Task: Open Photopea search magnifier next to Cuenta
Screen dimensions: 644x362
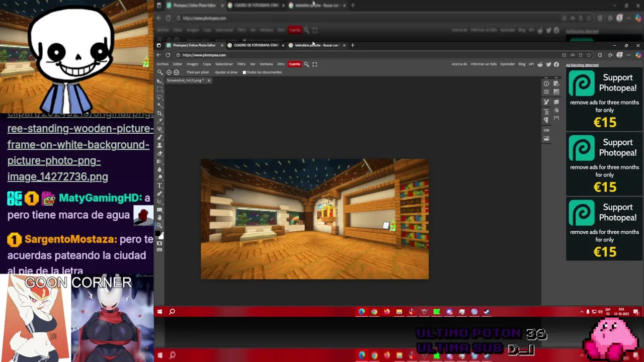Action: point(306,64)
